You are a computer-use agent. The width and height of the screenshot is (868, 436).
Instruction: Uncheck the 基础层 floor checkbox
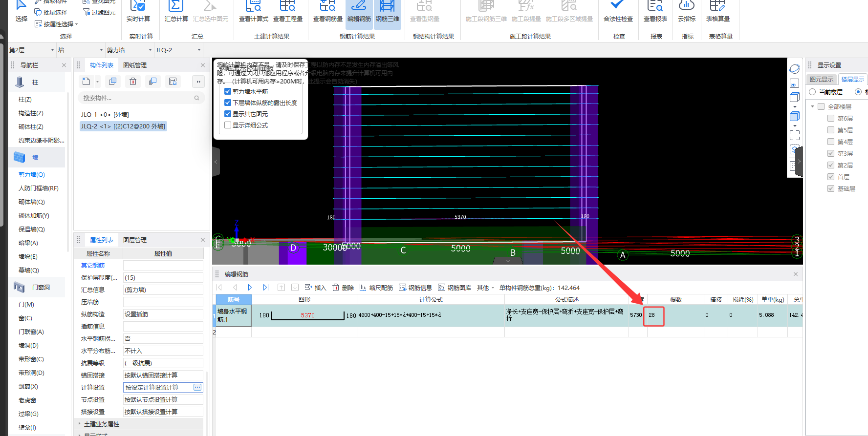click(831, 188)
